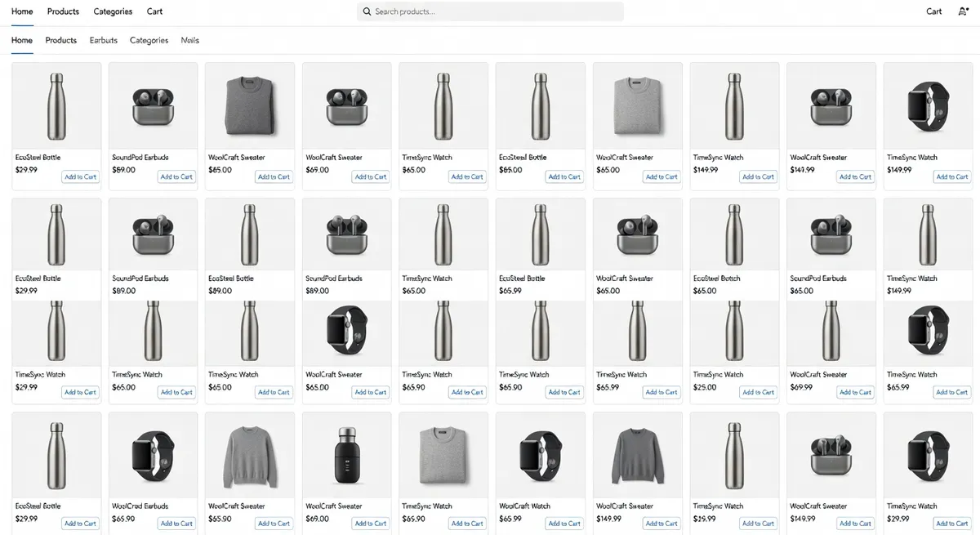
Task: Click the 'EcoSteel Bottch' product title
Action: click(716, 279)
